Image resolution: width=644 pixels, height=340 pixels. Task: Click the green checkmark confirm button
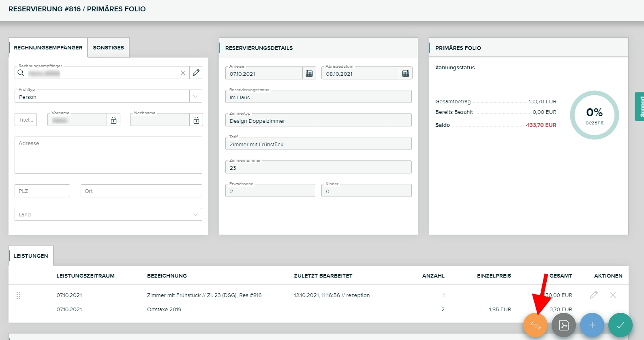620,325
